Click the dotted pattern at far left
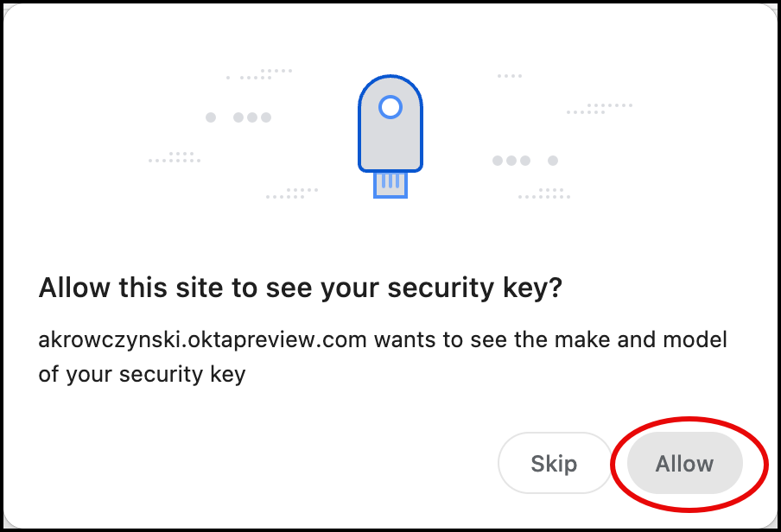The image size is (781, 532). [x=175, y=157]
